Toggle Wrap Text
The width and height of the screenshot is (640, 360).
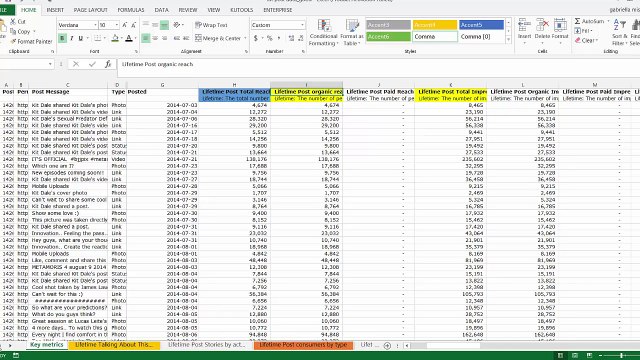coord(211,25)
